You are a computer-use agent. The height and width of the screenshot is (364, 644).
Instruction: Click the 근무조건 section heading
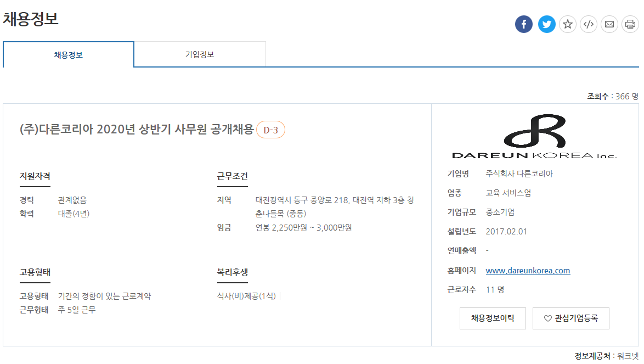pos(233,176)
